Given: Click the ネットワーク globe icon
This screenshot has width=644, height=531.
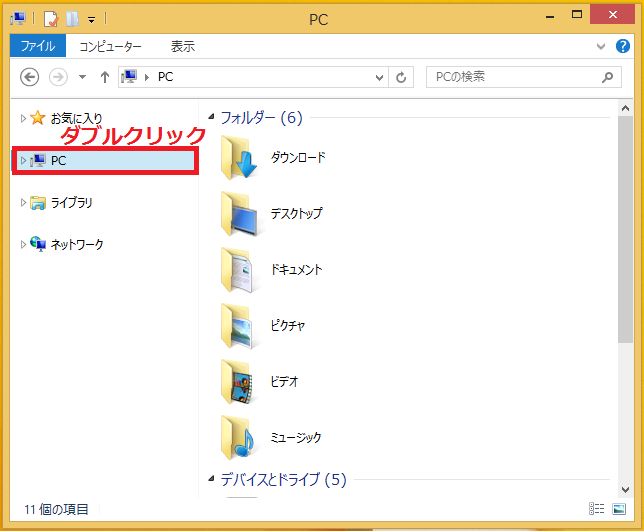Looking at the screenshot, I should pyautogui.click(x=38, y=244).
